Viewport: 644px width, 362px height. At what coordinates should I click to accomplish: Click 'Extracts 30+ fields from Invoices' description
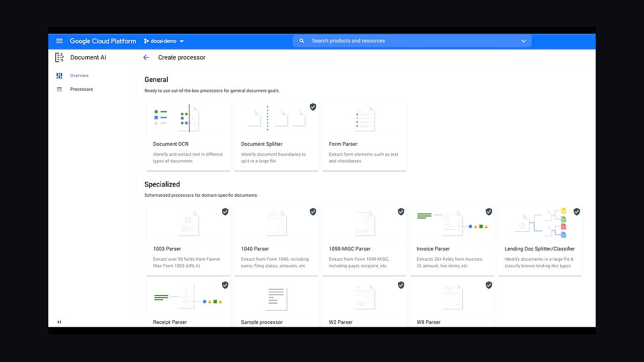pyautogui.click(x=450, y=262)
